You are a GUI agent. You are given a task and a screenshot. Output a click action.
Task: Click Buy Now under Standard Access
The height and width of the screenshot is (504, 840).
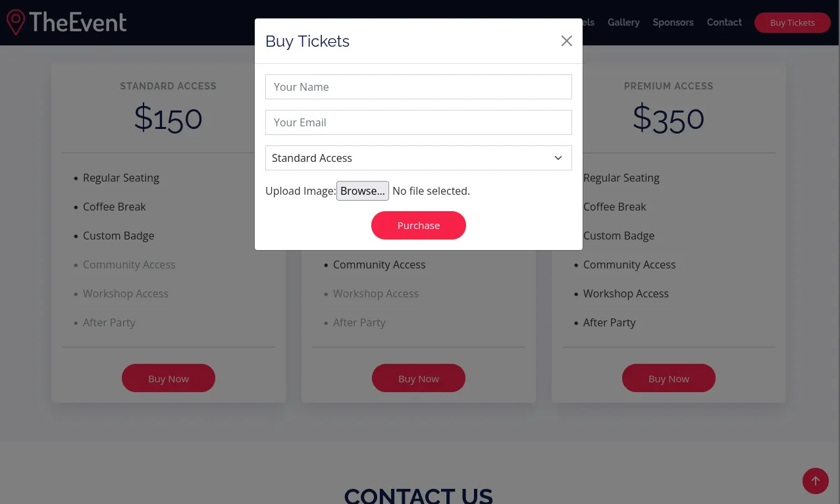[169, 378]
